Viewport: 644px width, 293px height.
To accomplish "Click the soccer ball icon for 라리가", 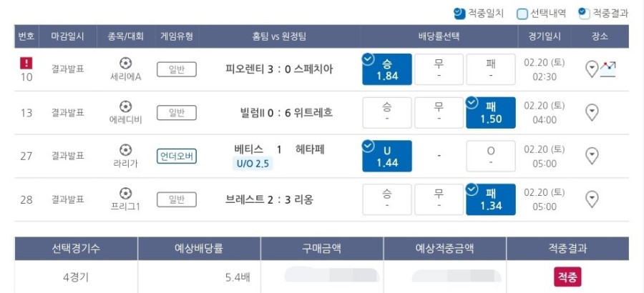I will (x=126, y=150).
